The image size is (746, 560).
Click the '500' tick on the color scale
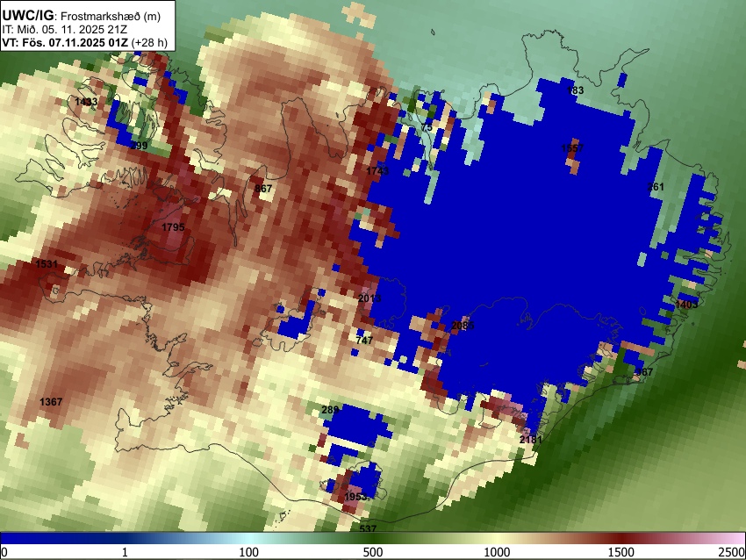click(372, 552)
